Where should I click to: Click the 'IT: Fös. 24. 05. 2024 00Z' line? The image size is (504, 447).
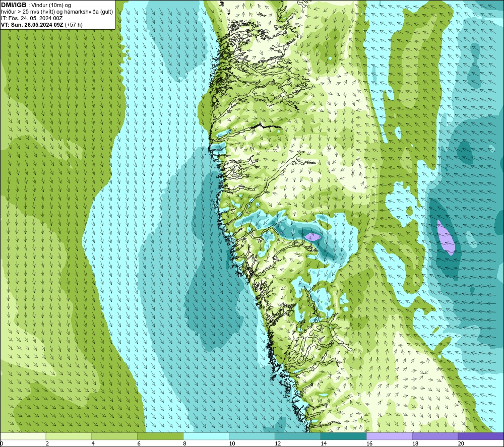click(x=32, y=18)
